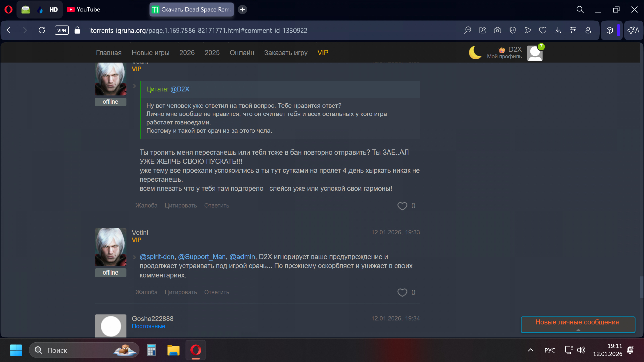Open the snapshot camera icon in toolbar
644x362 pixels.
pyautogui.click(x=497, y=31)
